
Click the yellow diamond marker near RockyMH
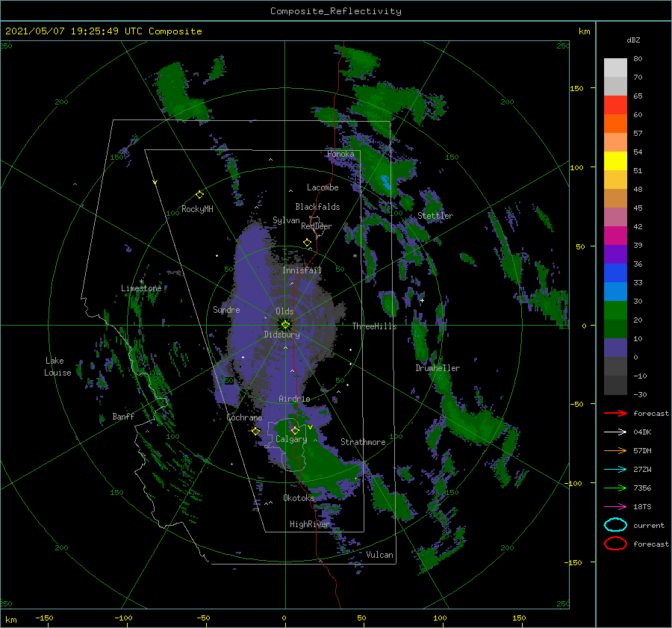pyautogui.click(x=199, y=195)
